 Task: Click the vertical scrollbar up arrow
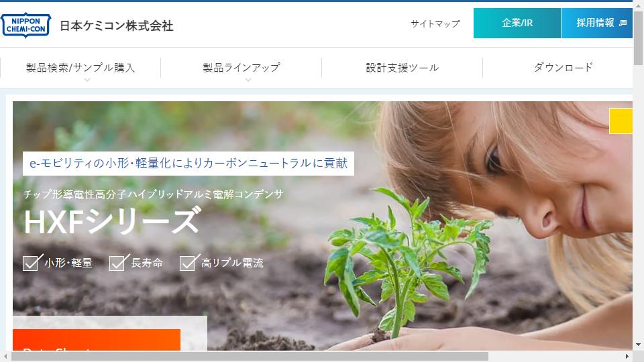point(638,5)
